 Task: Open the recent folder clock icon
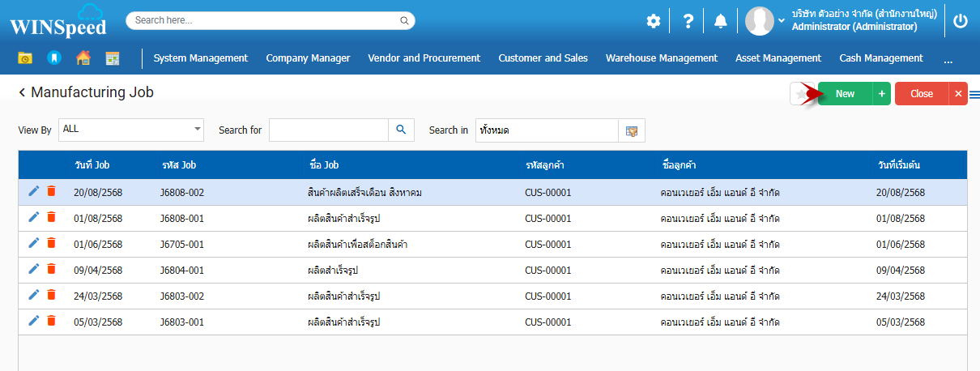pyautogui.click(x=25, y=58)
